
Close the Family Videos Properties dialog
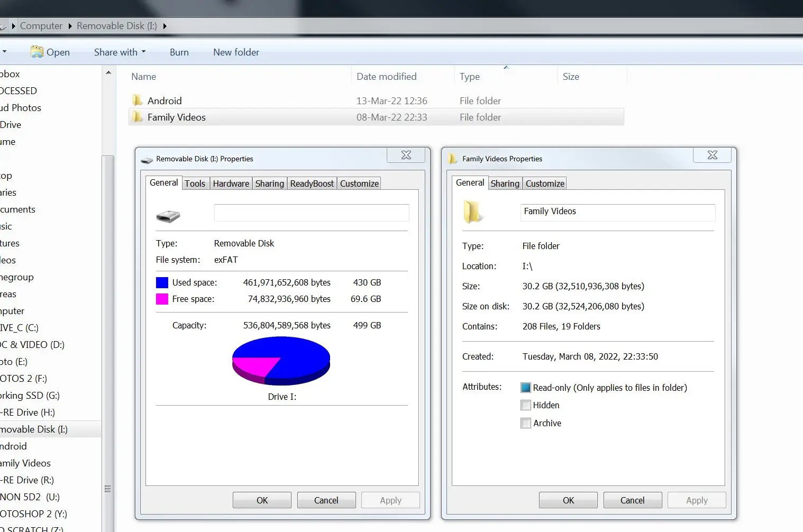pyautogui.click(x=713, y=155)
